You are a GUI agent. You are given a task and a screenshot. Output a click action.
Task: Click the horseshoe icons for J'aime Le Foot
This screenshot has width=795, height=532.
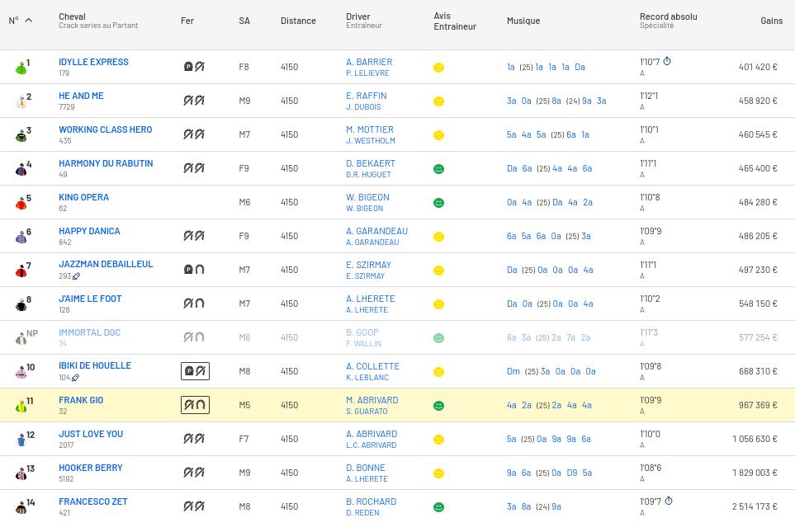tap(193, 304)
